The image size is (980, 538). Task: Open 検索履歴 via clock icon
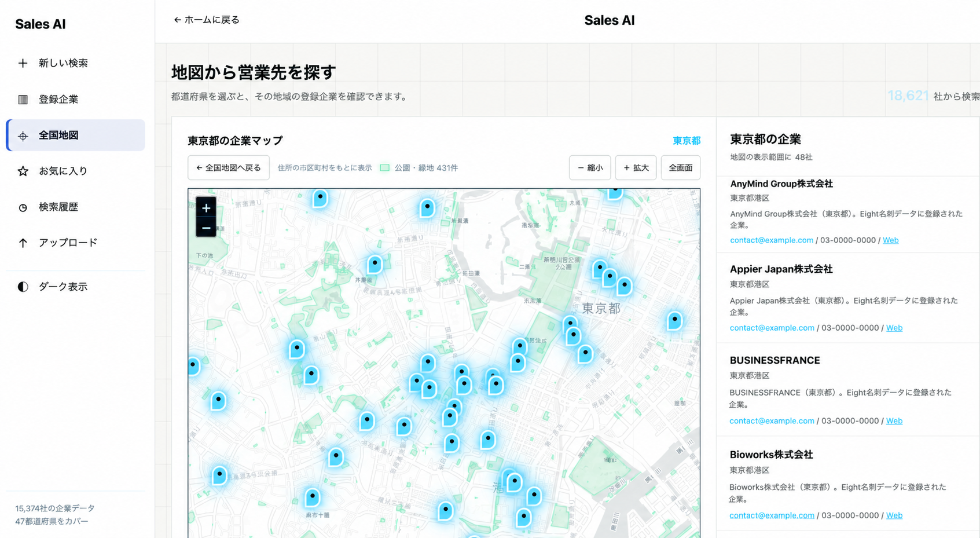[x=23, y=207]
